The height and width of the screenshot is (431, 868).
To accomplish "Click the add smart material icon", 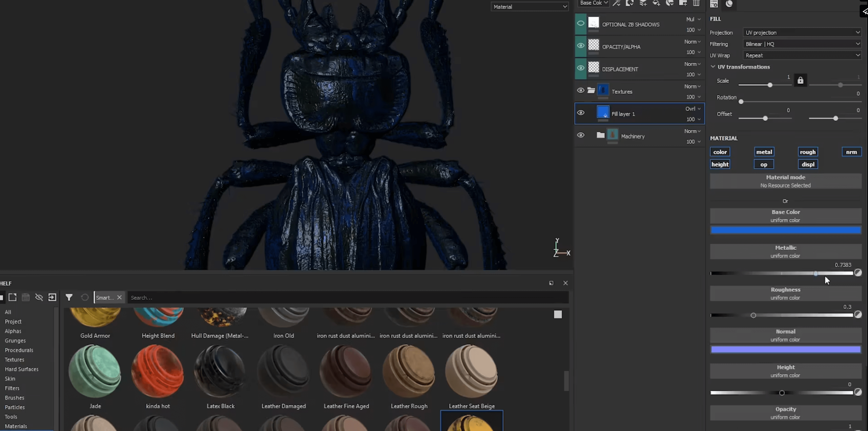I will [x=670, y=3].
